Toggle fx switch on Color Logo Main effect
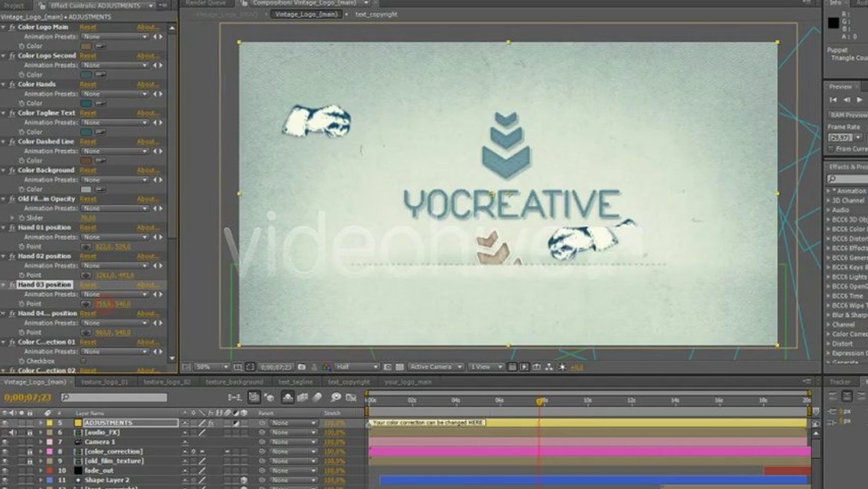This screenshot has width=868, height=489. pyautogui.click(x=12, y=27)
